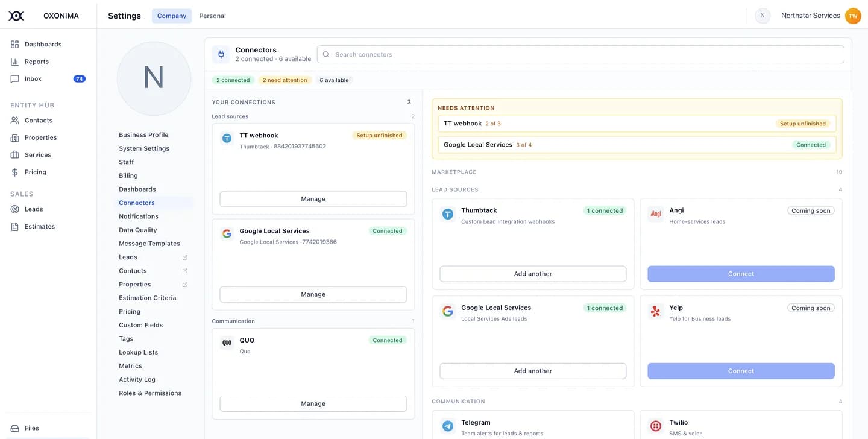Click the Inbox 74 unread badge
Viewport: 868px width, 439px height.
pos(79,79)
